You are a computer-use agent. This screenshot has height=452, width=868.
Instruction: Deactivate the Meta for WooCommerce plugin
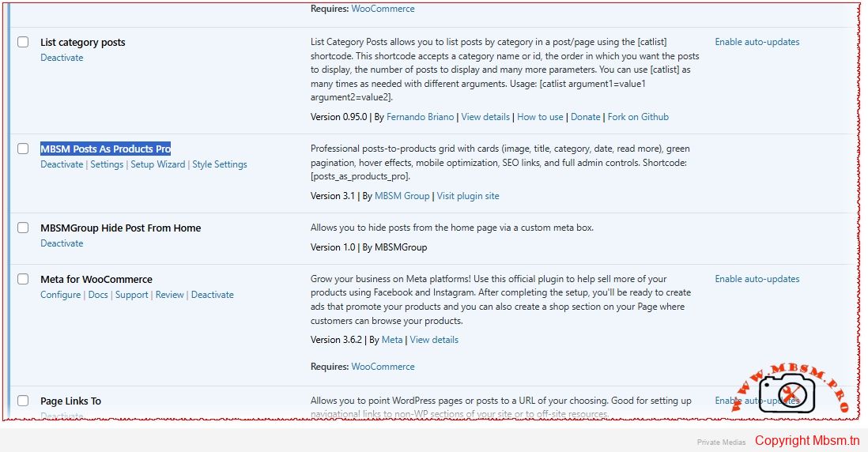213,295
